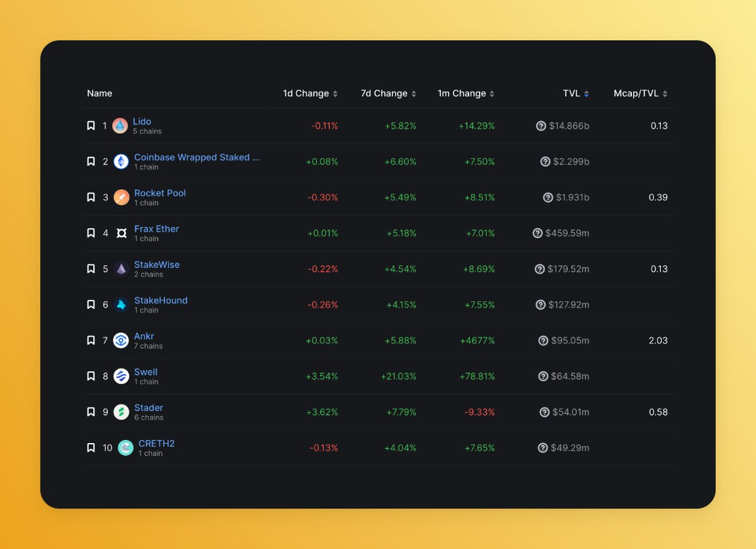Sort table by 1d Change column
This screenshot has height=549, width=756.
[311, 93]
